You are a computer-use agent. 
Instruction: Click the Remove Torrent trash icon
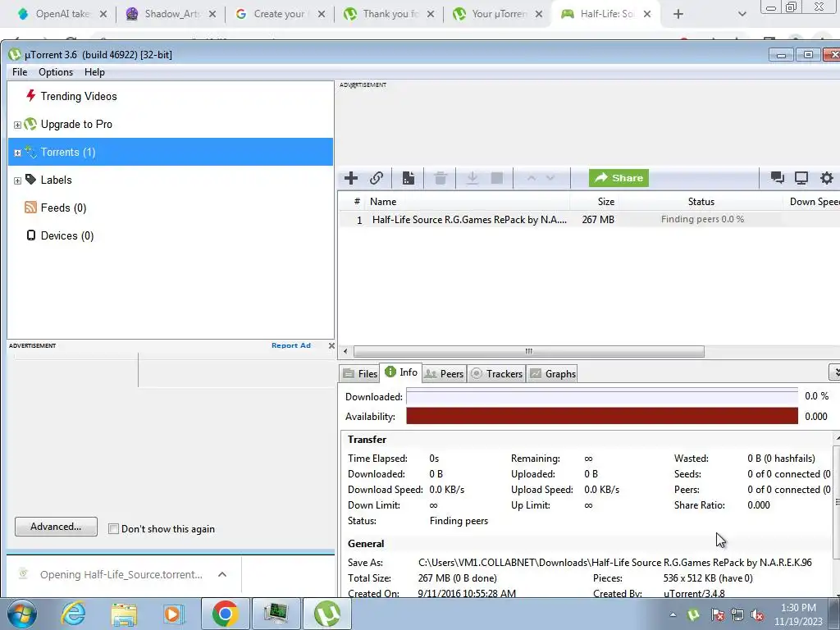[441, 178]
